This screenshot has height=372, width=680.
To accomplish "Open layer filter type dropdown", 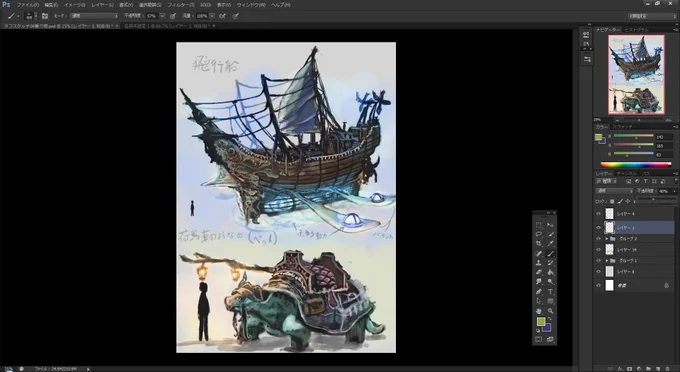I will [606, 181].
